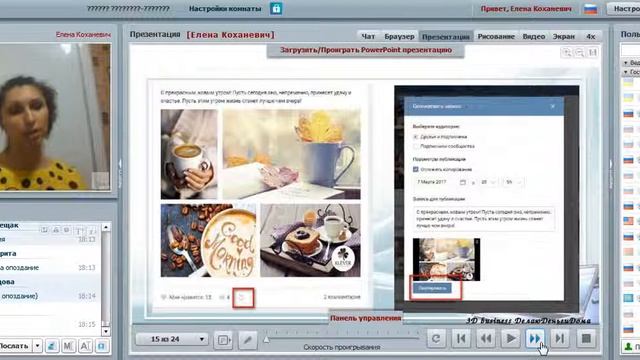Click the slide window popout icon

[x=223, y=339]
